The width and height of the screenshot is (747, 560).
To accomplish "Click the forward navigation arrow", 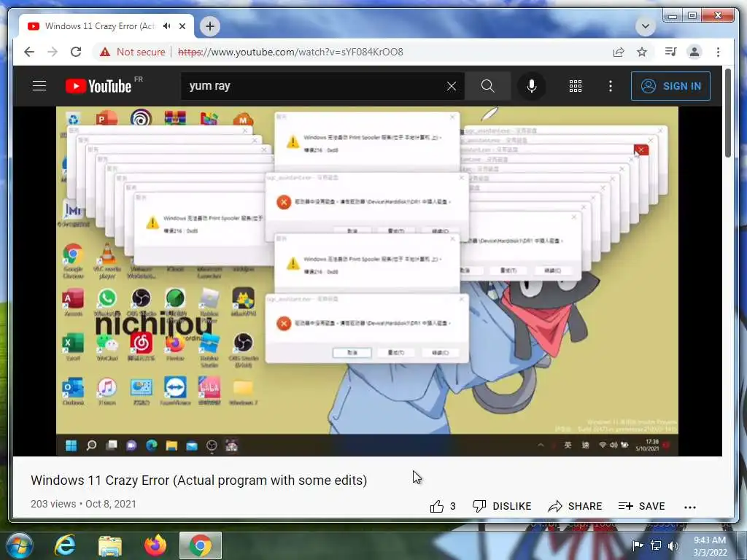I will pyautogui.click(x=53, y=52).
